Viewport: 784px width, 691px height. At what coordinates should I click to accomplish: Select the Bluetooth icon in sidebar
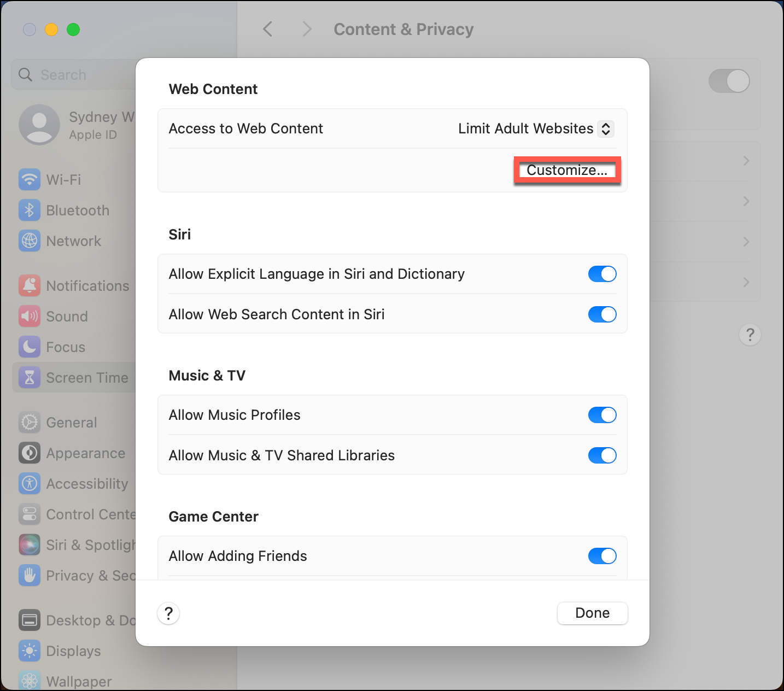(x=30, y=210)
